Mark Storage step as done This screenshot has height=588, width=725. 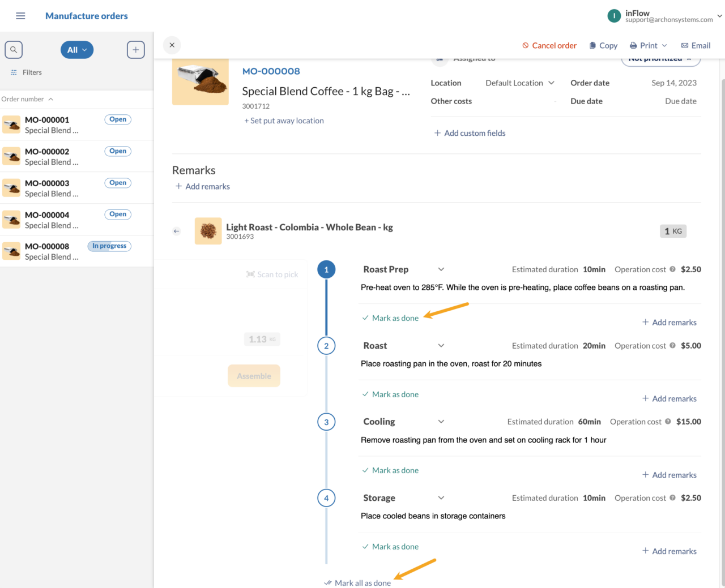click(x=390, y=547)
